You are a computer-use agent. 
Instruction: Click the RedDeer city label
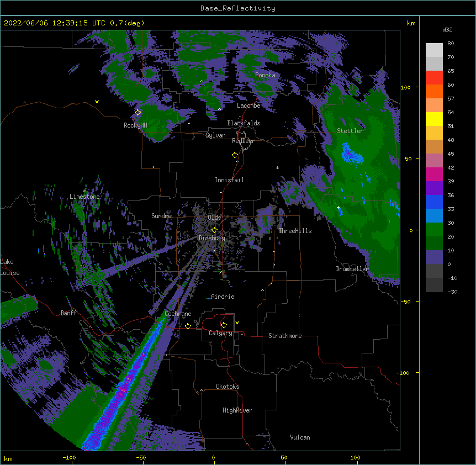(x=243, y=141)
